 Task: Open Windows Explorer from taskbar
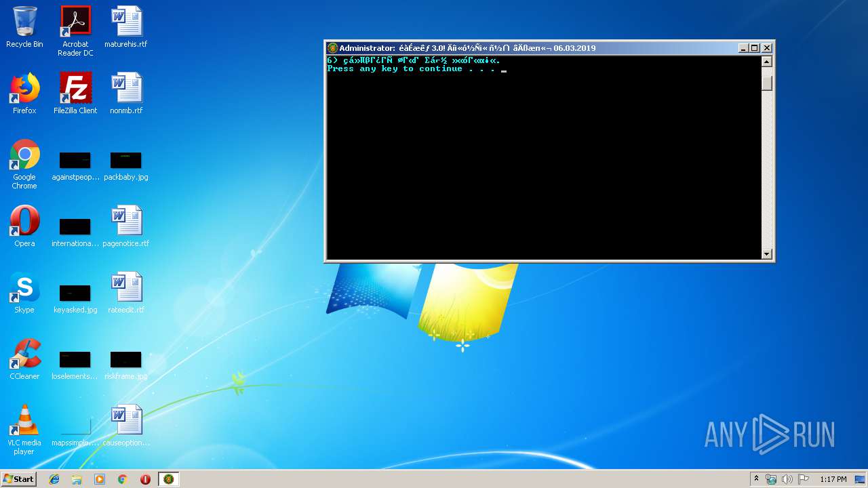[x=77, y=479]
